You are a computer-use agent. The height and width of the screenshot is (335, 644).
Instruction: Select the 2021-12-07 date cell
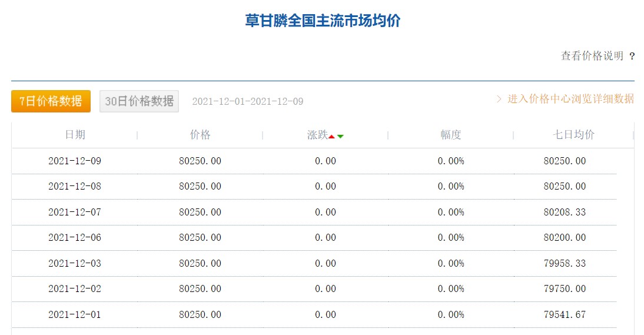(x=75, y=213)
